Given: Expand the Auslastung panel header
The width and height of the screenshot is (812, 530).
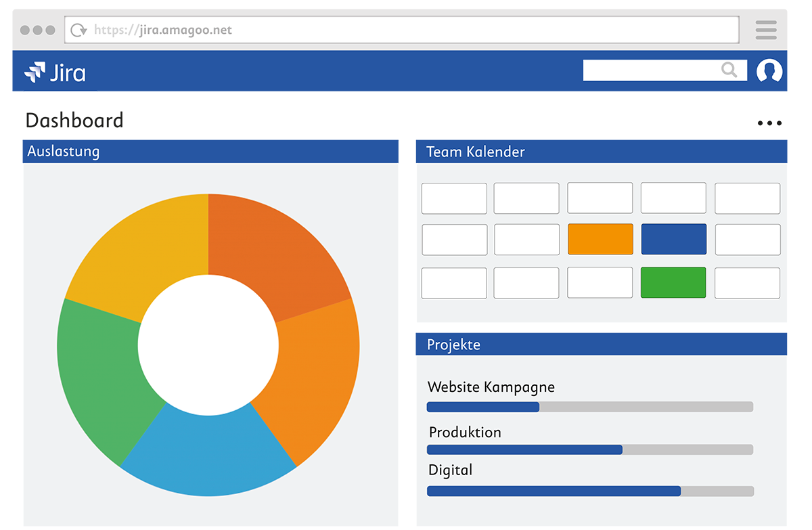Looking at the screenshot, I should [63, 152].
